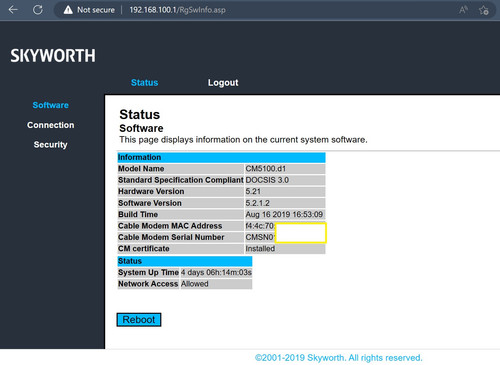The height and width of the screenshot is (365, 500).
Task: Open Software in the sidebar
Action: [51, 105]
